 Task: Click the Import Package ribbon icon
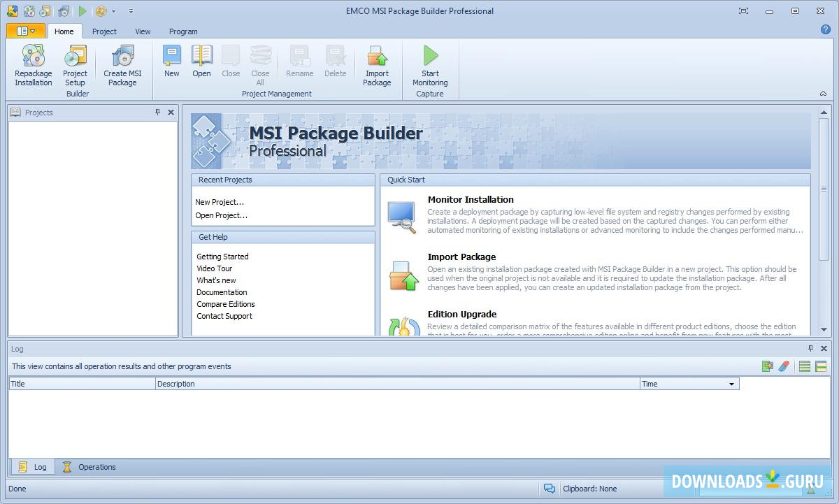377,66
